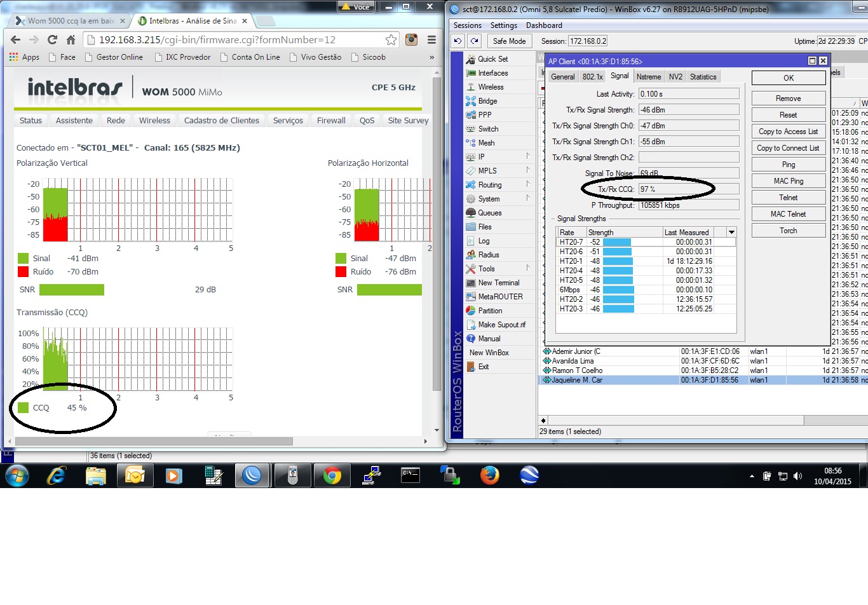Switch to General tab in AP Client
Viewport: 868px width, 605px height.
coord(563,77)
